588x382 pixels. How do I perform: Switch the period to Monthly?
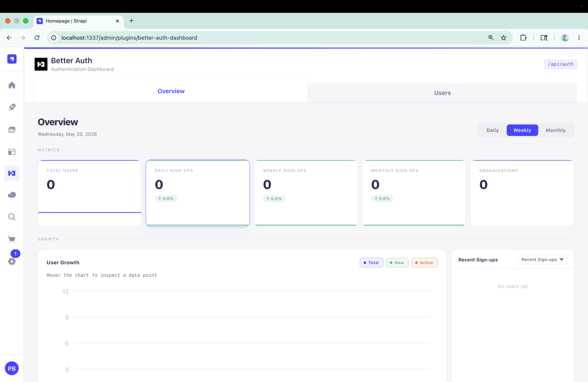[x=556, y=130]
